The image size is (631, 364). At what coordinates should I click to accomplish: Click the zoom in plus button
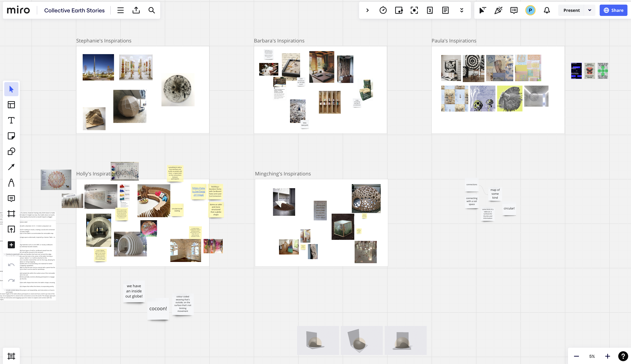(607, 356)
